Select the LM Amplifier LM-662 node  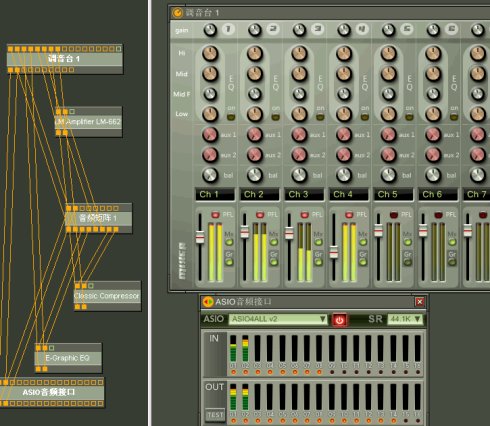[x=88, y=122]
